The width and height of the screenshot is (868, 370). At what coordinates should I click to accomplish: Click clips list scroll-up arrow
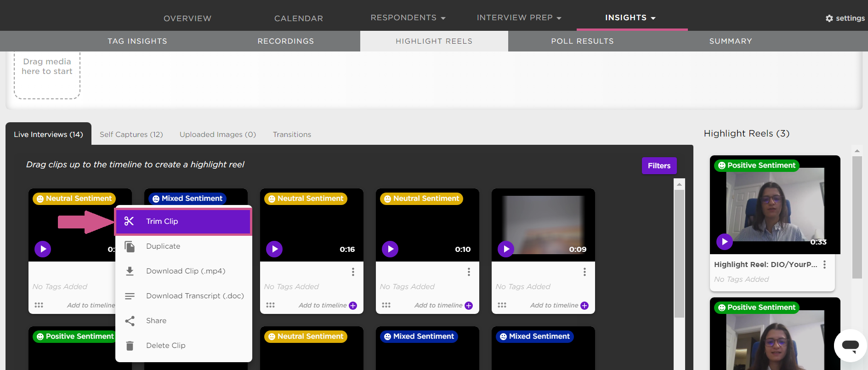(679, 184)
